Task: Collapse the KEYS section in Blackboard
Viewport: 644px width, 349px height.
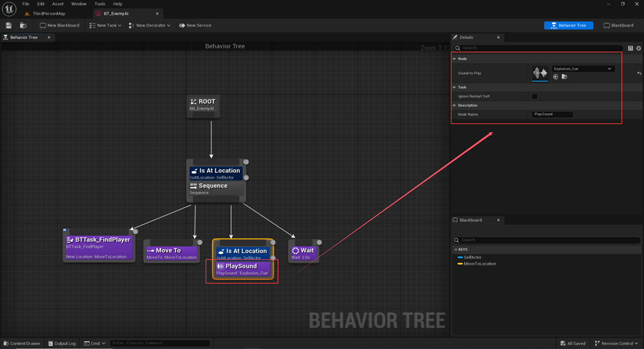Action: click(x=455, y=250)
